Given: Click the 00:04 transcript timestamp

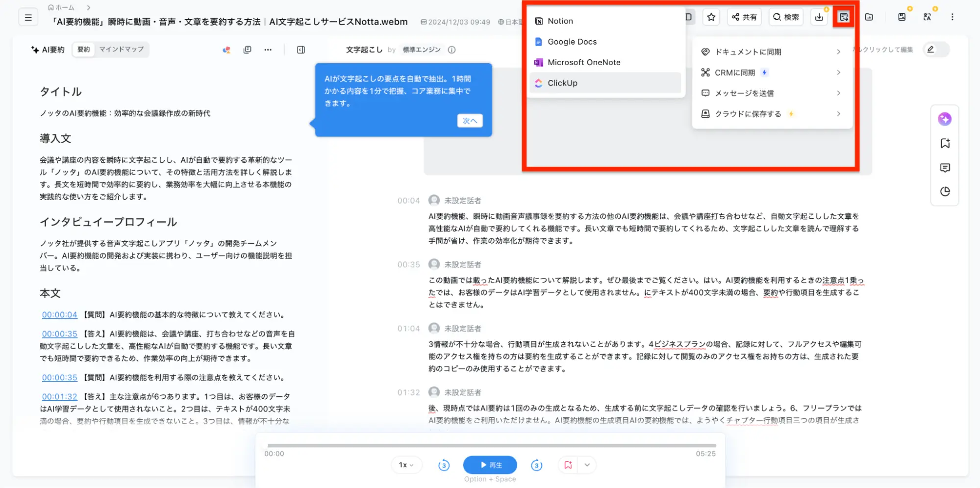Looking at the screenshot, I should tap(408, 201).
